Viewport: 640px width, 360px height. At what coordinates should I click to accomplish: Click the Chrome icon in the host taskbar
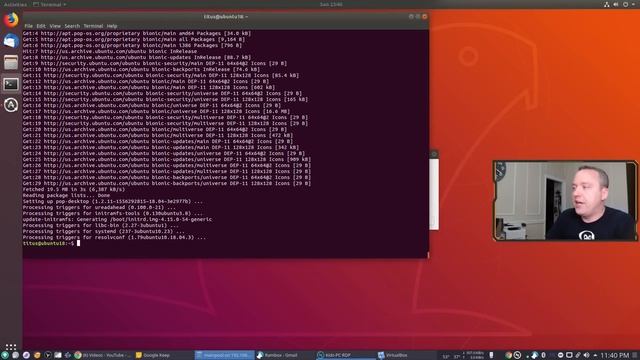78,355
